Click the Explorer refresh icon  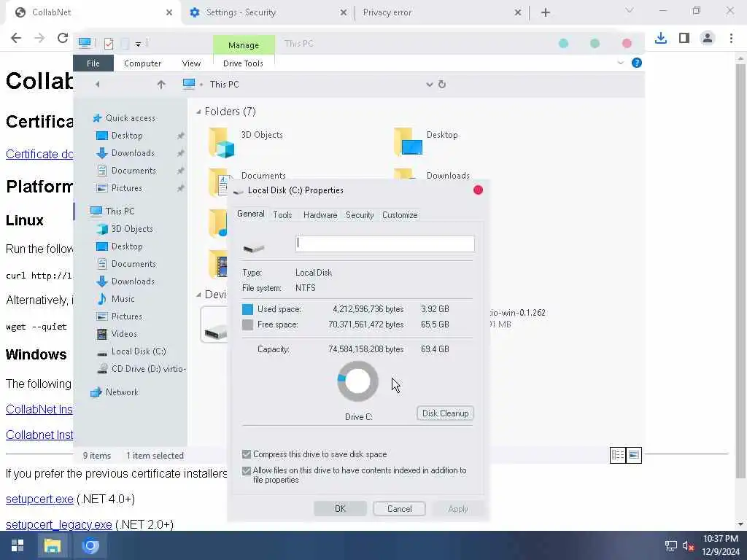(442, 85)
